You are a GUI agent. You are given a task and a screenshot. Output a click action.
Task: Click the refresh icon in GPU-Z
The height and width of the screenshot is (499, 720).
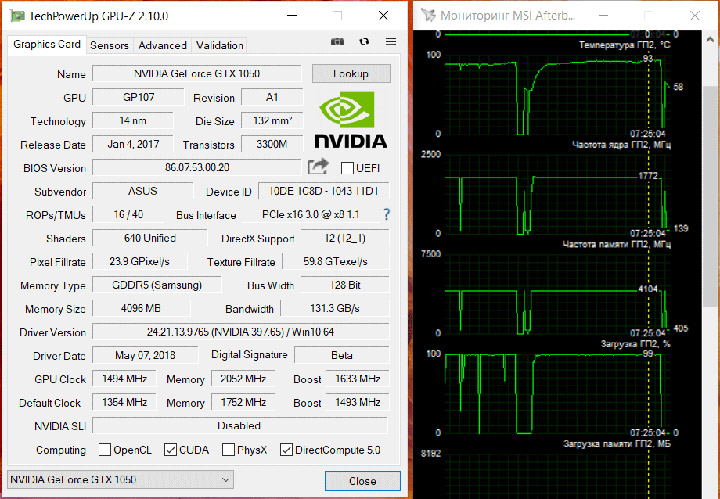364,42
